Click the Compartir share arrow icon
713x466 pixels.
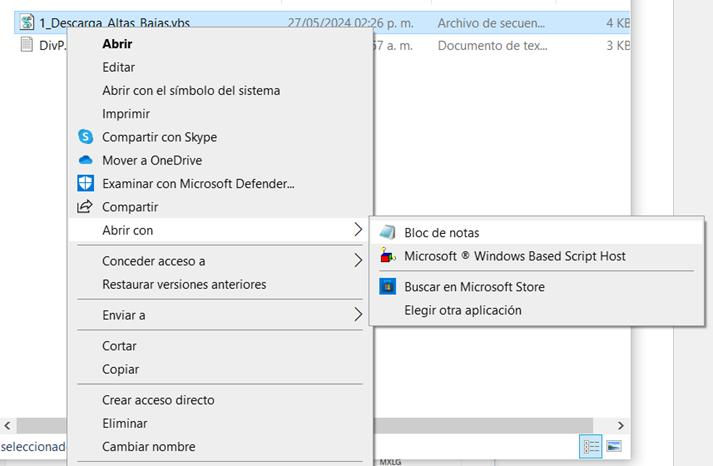point(85,207)
